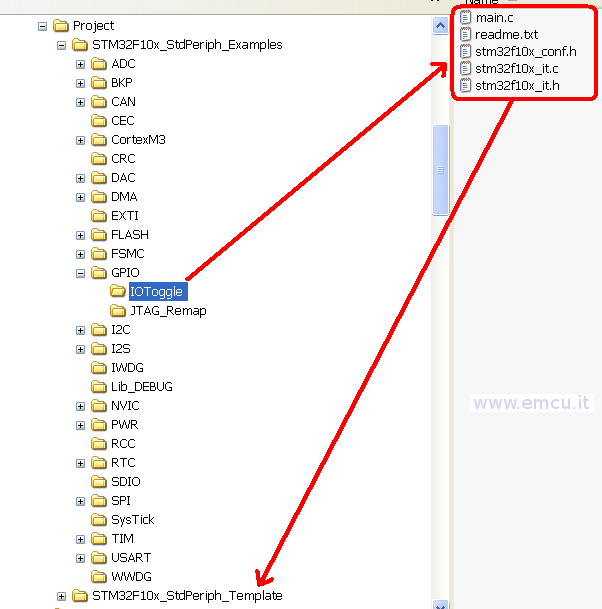Expand the I2C folder
The width and height of the screenshot is (602, 609).
pyautogui.click(x=80, y=331)
